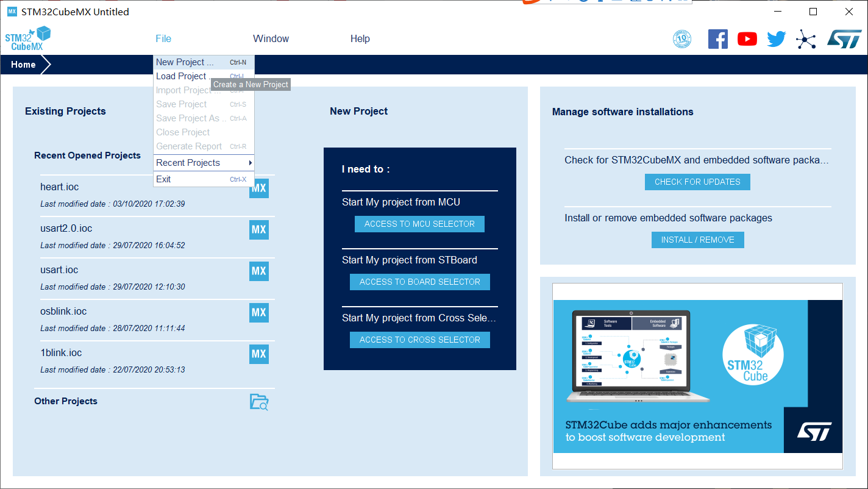Click 'Install or remove embedded software packages' text
868x489 pixels.
[668, 218]
